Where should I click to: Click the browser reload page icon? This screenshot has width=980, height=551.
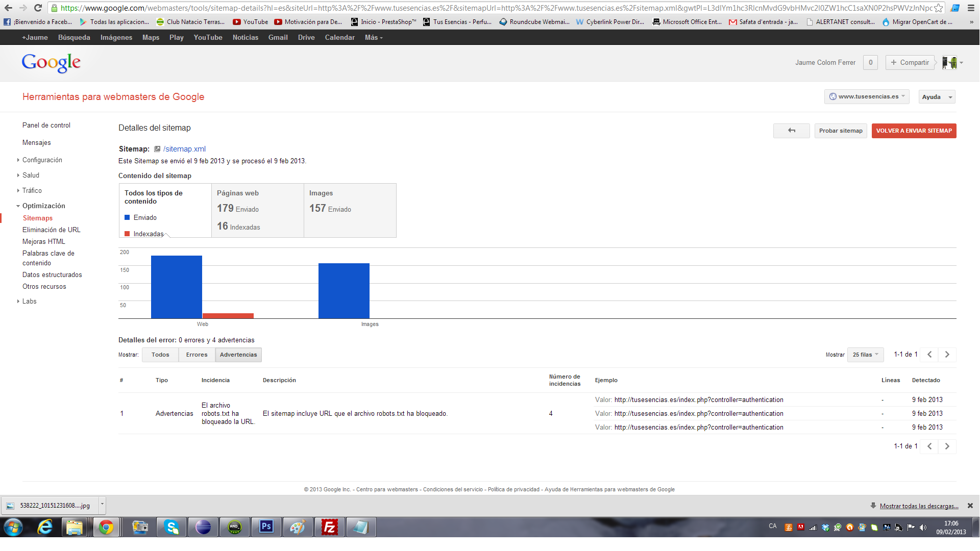(38, 8)
